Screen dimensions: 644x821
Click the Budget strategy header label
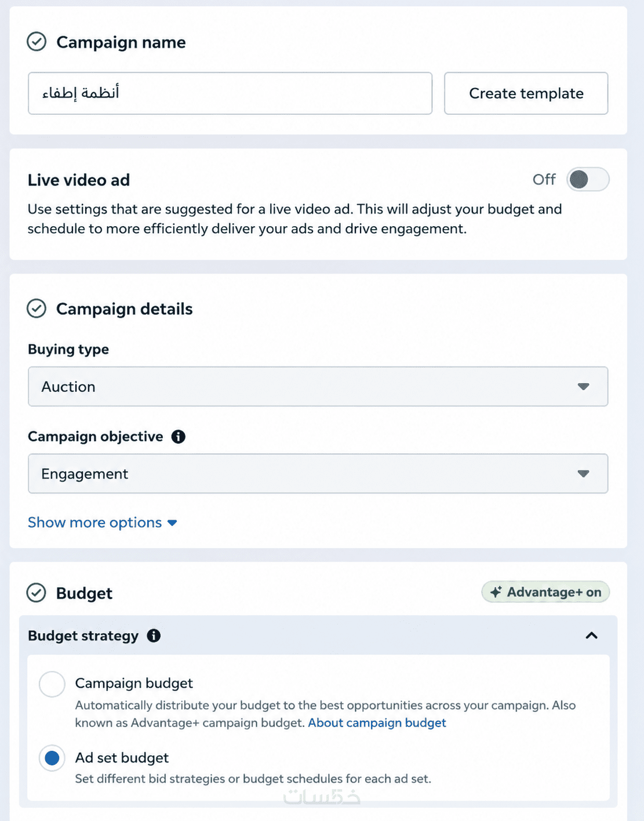click(83, 635)
